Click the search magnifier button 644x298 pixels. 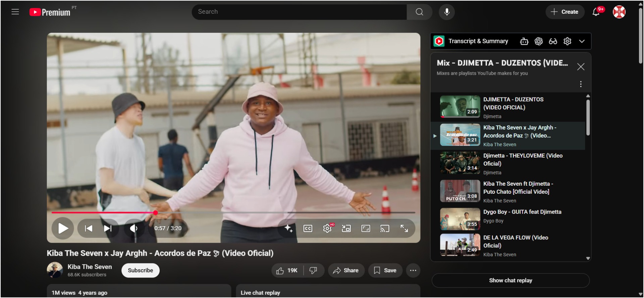[419, 12]
